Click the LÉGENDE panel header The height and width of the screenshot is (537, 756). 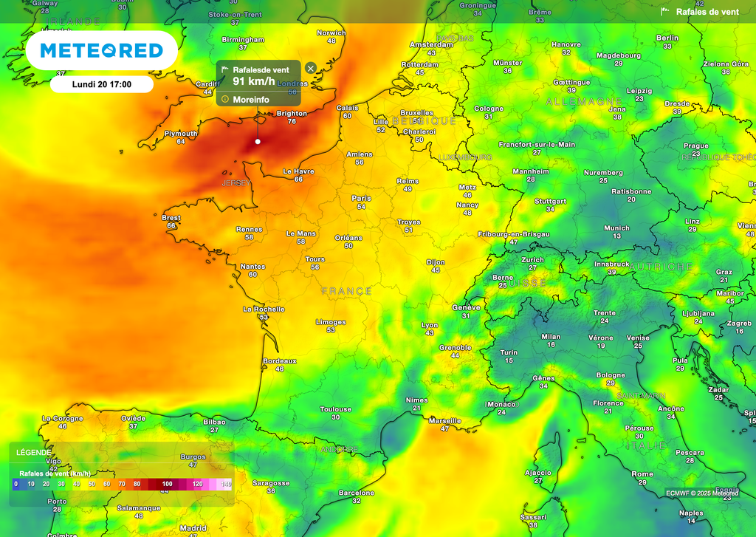click(35, 452)
